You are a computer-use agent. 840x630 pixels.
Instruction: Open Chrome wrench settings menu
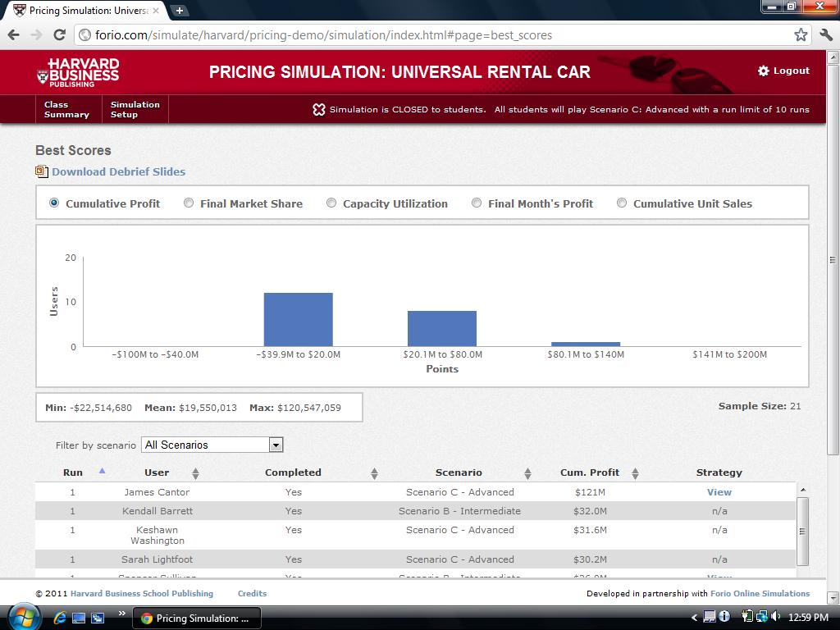(826, 35)
